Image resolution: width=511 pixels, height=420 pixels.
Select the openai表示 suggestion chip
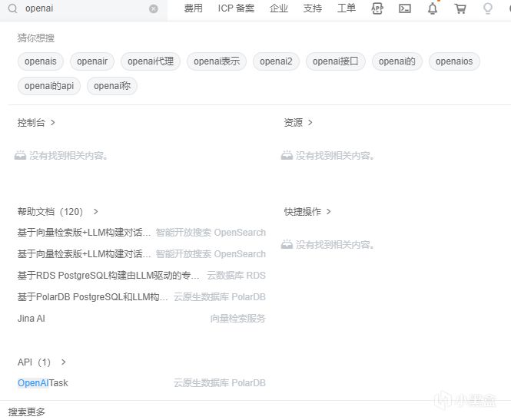click(x=217, y=61)
